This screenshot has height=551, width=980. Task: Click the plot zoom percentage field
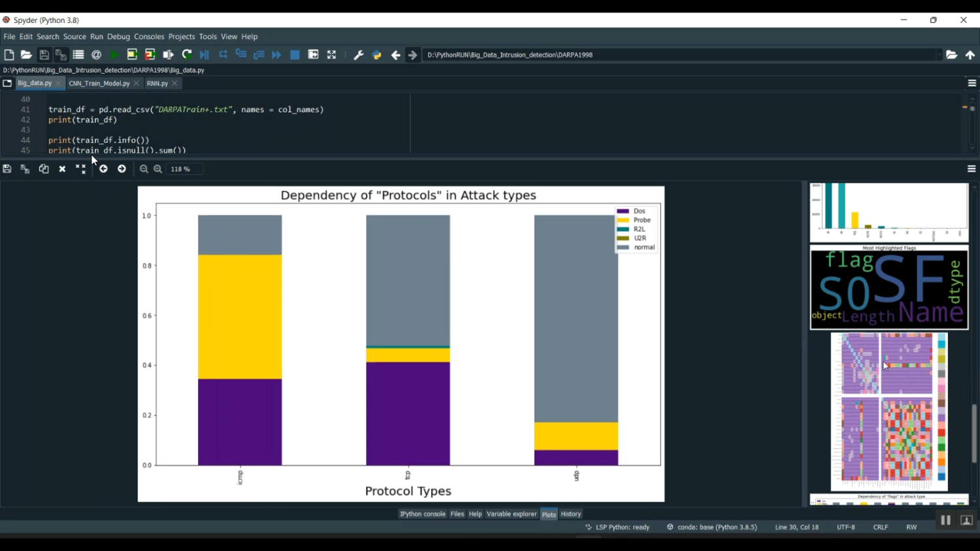(x=183, y=168)
